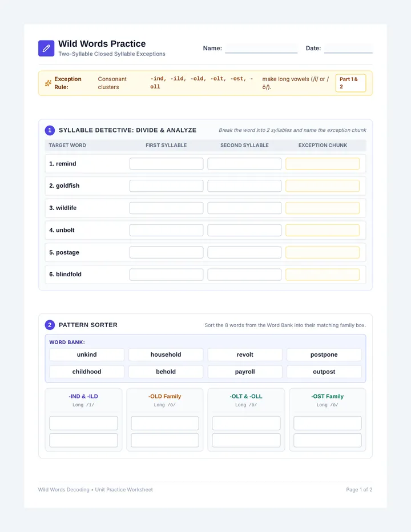Click Exception Chunk box for wildlife
The width and height of the screenshot is (411, 532).
coord(323,208)
